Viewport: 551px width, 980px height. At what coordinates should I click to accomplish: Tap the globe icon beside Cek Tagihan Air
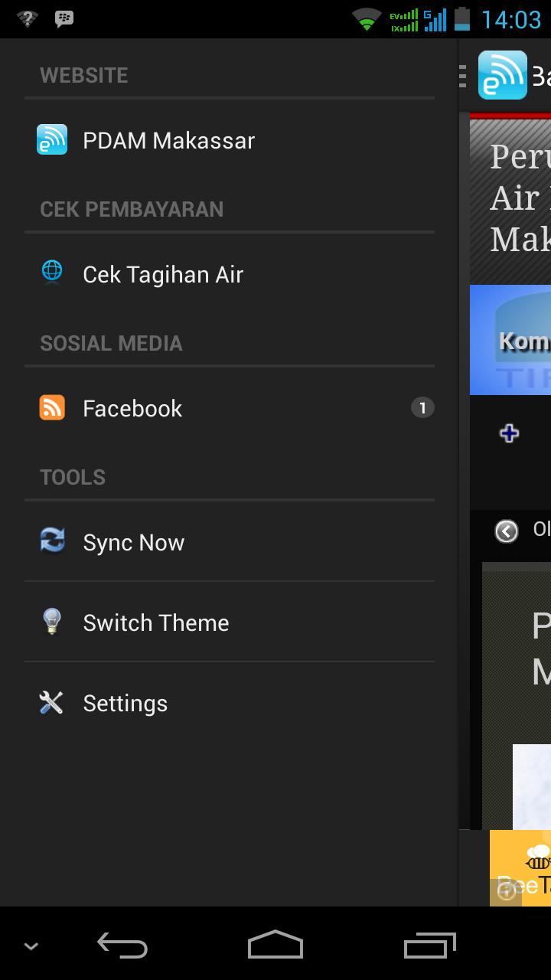pyautogui.click(x=52, y=272)
